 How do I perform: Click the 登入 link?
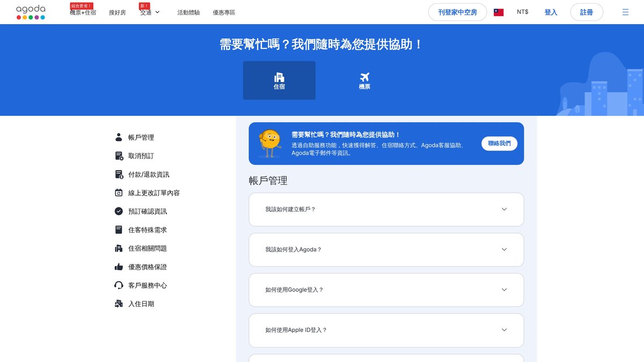tap(551, 12)
